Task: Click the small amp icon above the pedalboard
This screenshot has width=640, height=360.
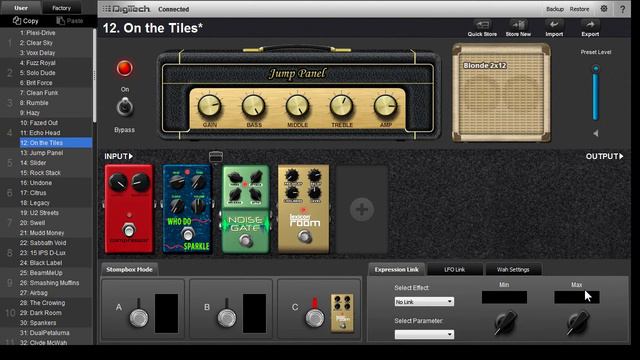Action: pyautogui.click(x=216, y=157)
